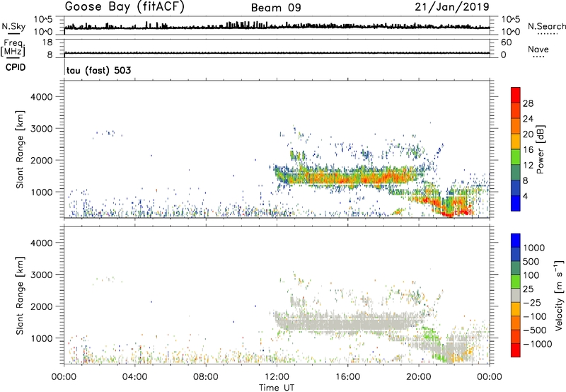Click the bottom blue segment of the Power colorbar

516,204
